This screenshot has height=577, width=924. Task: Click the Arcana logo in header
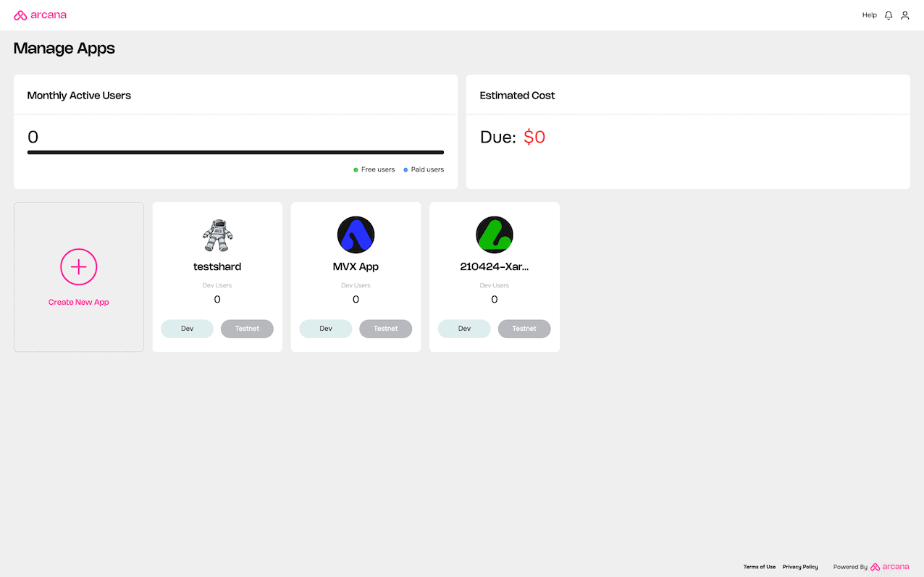click(41, 15)
